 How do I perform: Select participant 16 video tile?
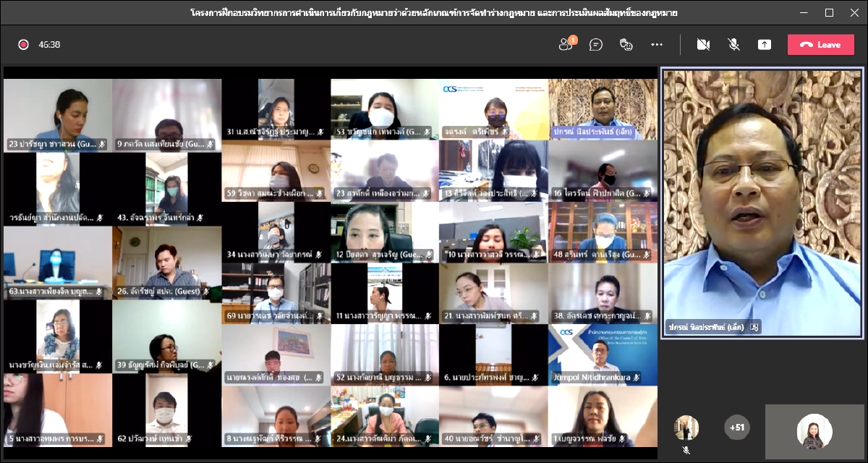tap(603, 171)
